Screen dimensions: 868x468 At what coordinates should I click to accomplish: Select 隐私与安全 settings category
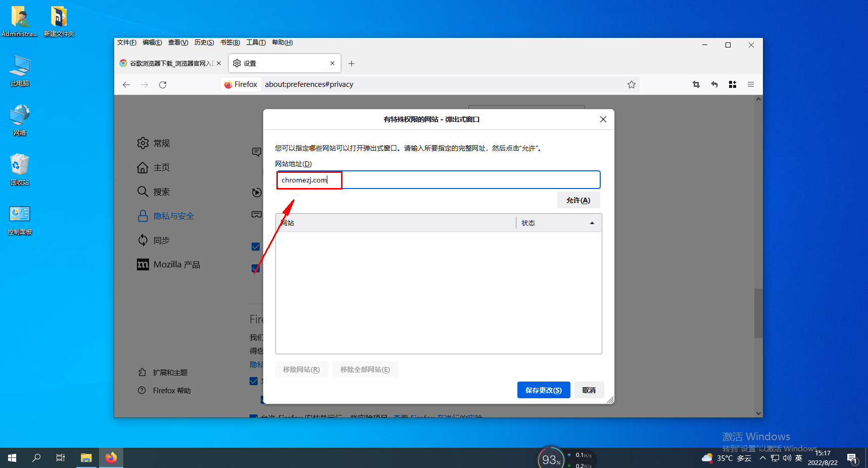[166, 216]
